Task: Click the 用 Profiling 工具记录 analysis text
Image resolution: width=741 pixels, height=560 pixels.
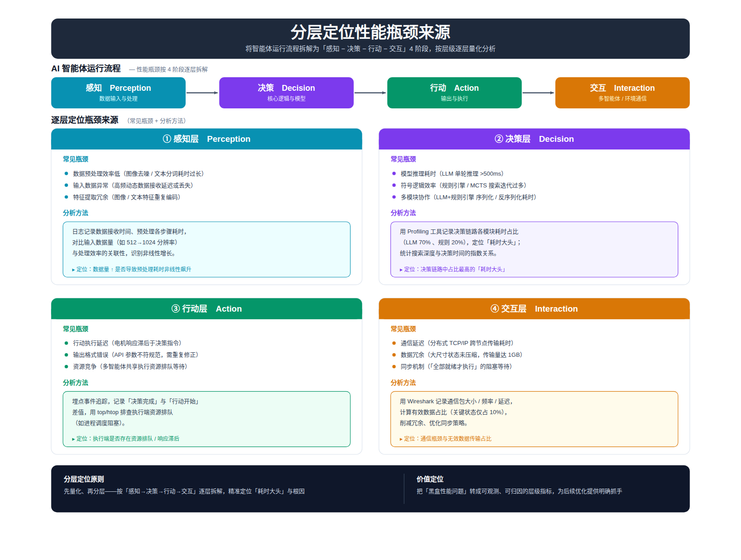Action: (461, 243)
